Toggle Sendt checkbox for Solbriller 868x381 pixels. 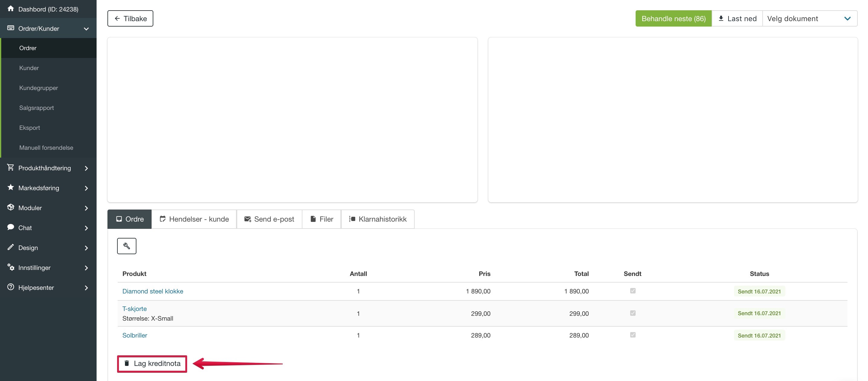[633, 335]
